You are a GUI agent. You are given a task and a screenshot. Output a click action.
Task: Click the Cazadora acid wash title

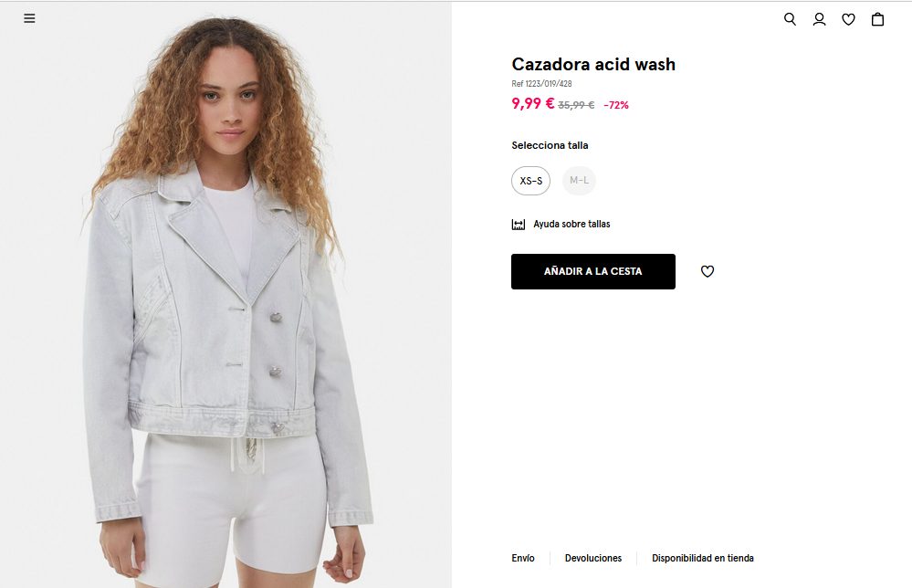tap(593, 64)
